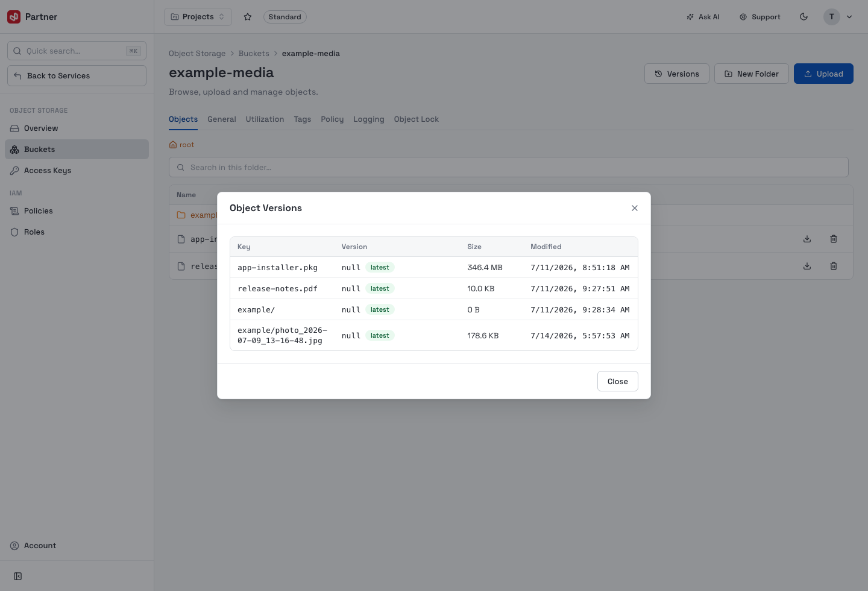Switch to the Objects tab
The image size is (868, 591).
(183, 119)
